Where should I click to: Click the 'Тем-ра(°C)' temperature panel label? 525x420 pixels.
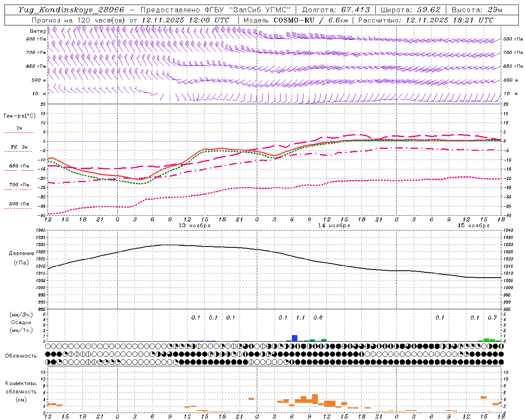point(19,116)
